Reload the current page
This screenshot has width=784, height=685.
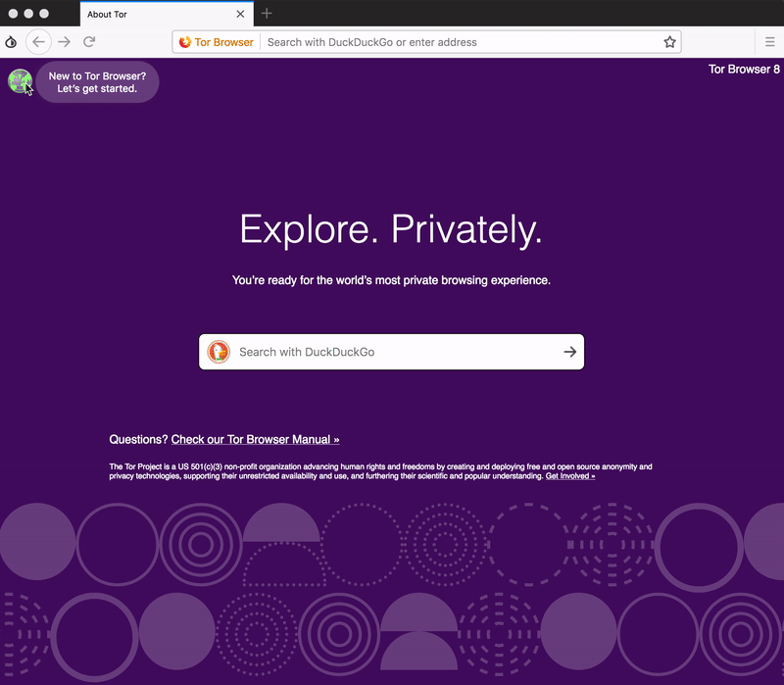click(x=90, y=41)
